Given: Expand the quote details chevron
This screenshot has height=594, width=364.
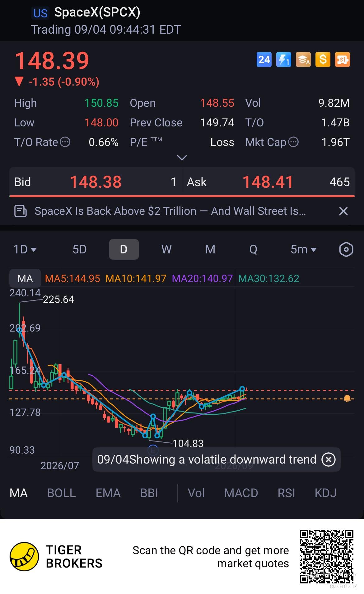Looking at the screenshot, I should coord(182,158).
